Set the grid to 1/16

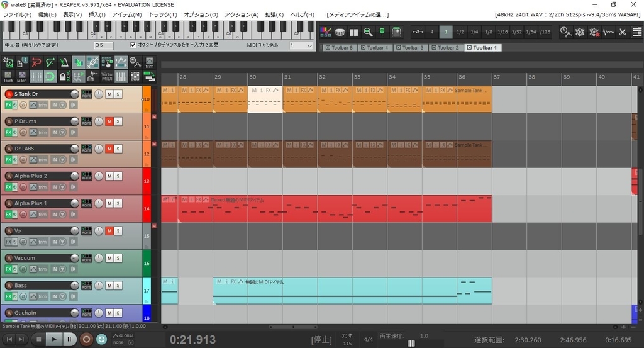[x=502, y=32]
